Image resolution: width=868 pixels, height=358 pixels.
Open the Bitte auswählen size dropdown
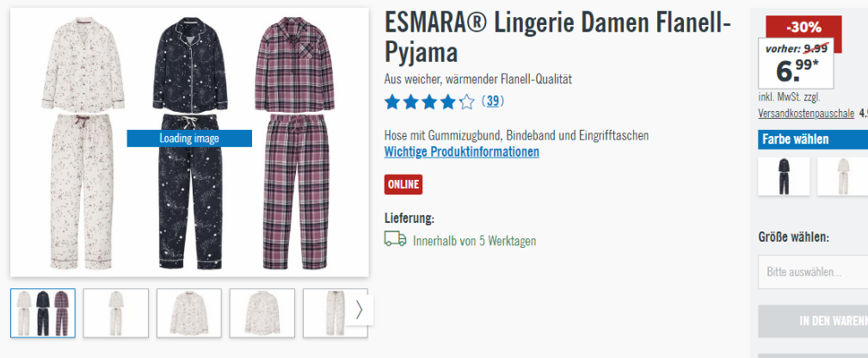[813, 272]
